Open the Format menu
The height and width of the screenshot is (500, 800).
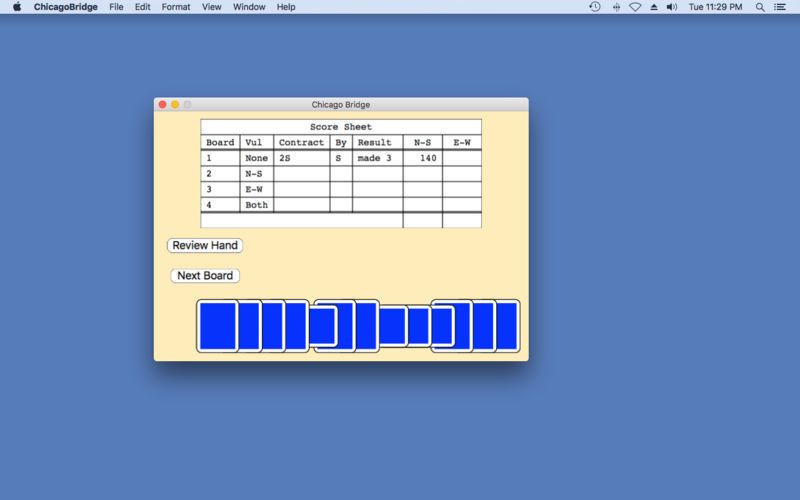point(176,7)
